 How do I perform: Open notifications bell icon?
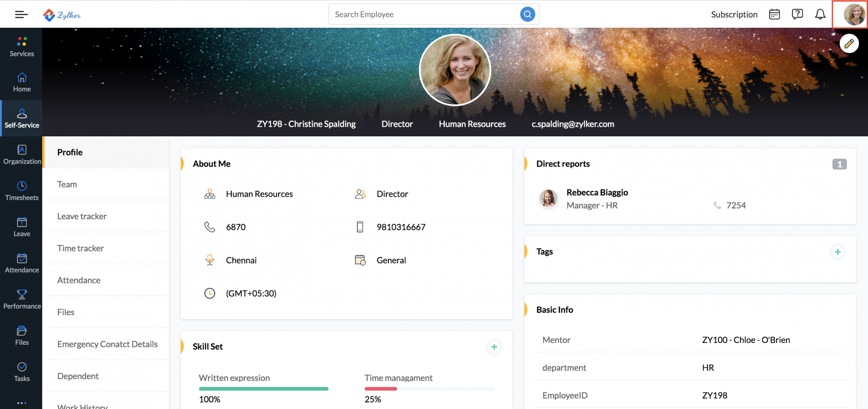(x=820, y=14)
